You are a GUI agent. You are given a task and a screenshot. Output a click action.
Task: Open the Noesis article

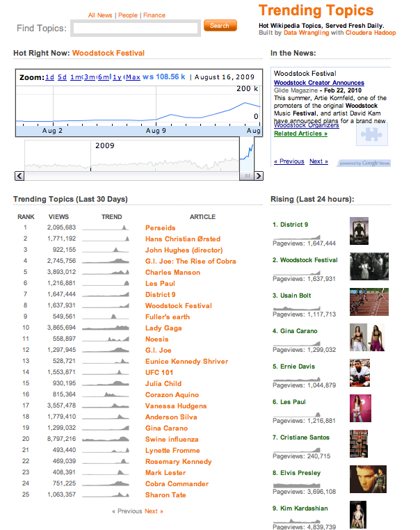[x=156, y=339]
